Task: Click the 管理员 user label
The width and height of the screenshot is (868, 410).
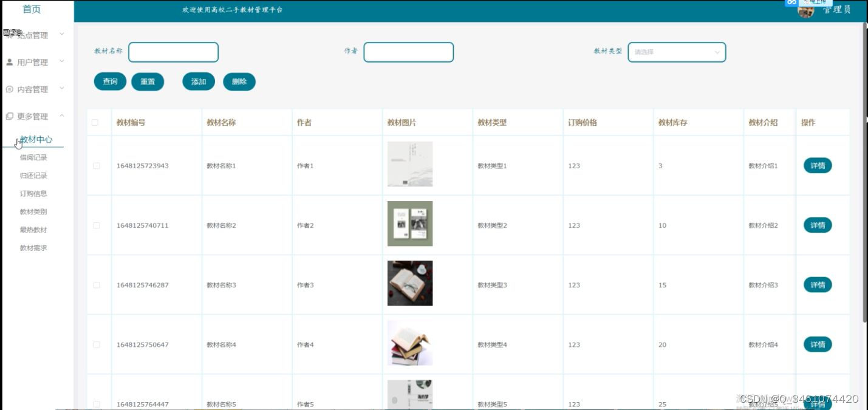Action: [x=836, y=10]
